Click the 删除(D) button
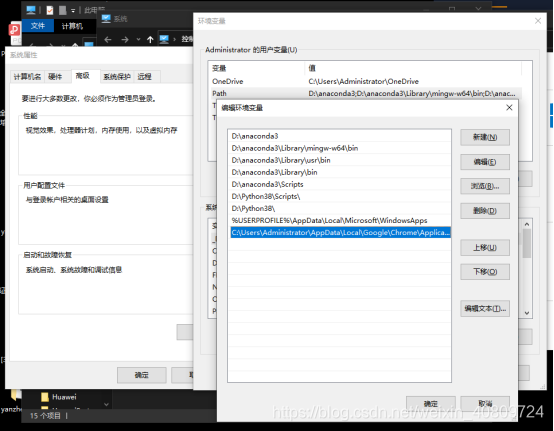The height and width of the screenshot is (431, 554). point(485,211)
